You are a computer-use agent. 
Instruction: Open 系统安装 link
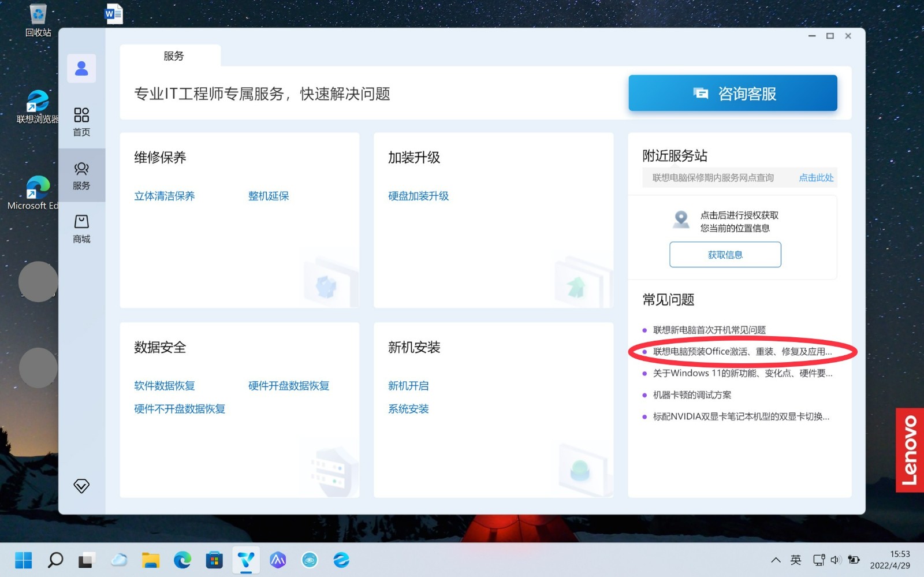(408, 408)
